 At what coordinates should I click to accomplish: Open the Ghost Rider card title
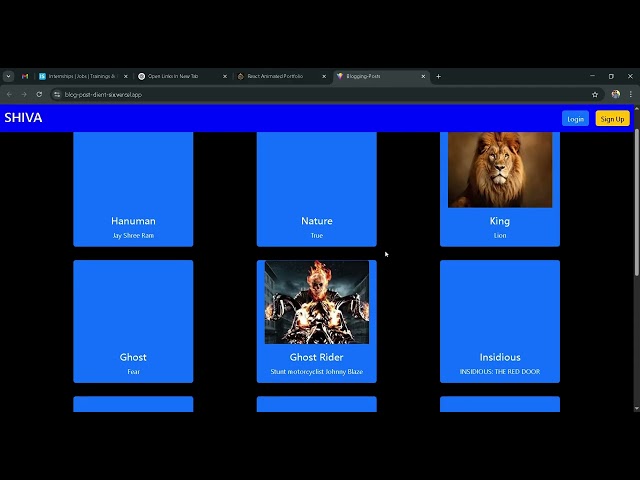click(x=317, y=357)
